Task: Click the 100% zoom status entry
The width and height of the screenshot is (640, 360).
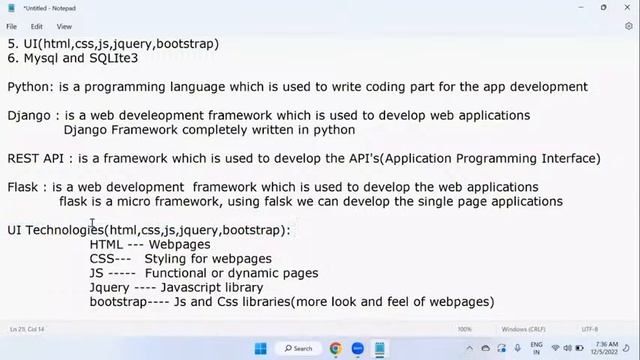Action: pyautogui.click(x=464, y=329)
